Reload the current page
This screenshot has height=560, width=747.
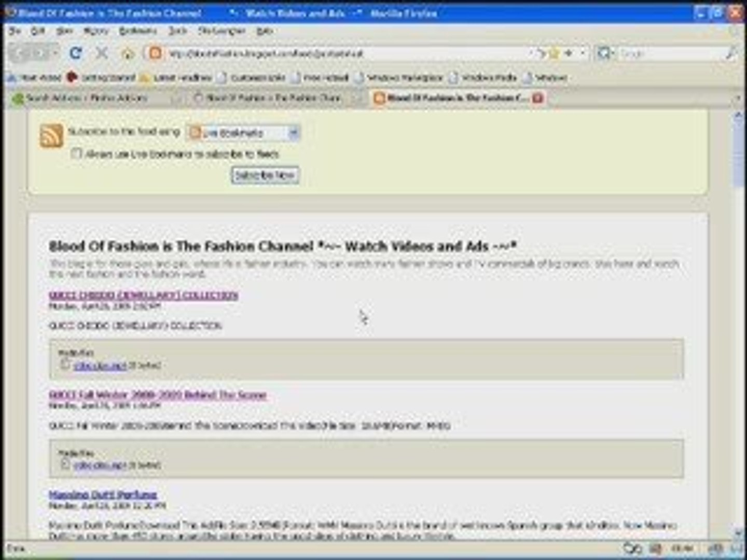tap(76, 53)
